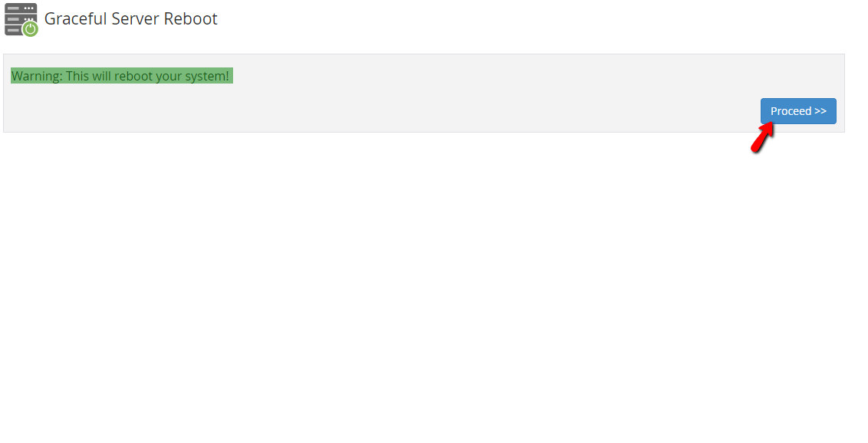The height and width of the screenshot is (443, 868).
Task: Select the >> chevrons on Proceed button
Action: click(820, 111)
